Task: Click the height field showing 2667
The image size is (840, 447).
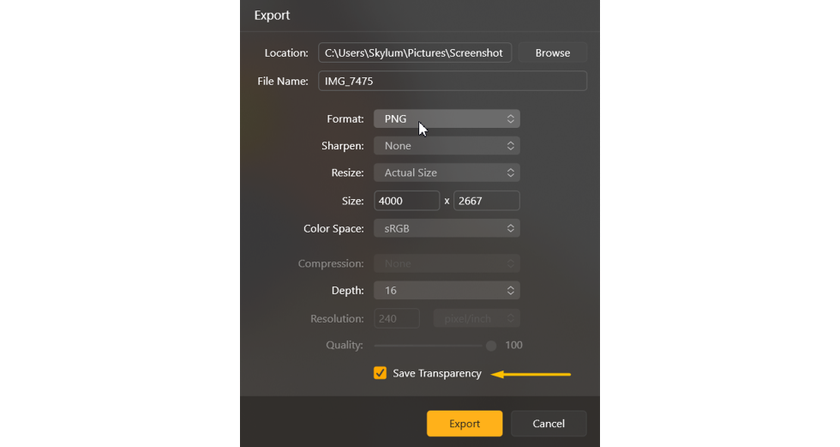Action: 486,201
